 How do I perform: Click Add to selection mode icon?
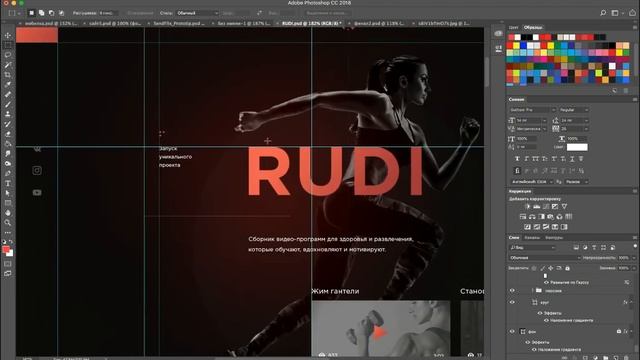[41, 13]
